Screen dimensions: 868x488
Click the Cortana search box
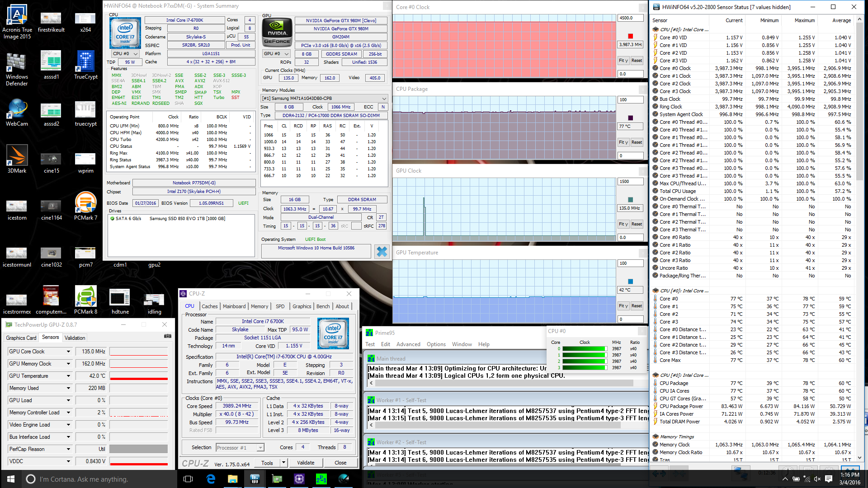[x=98, y=479]
